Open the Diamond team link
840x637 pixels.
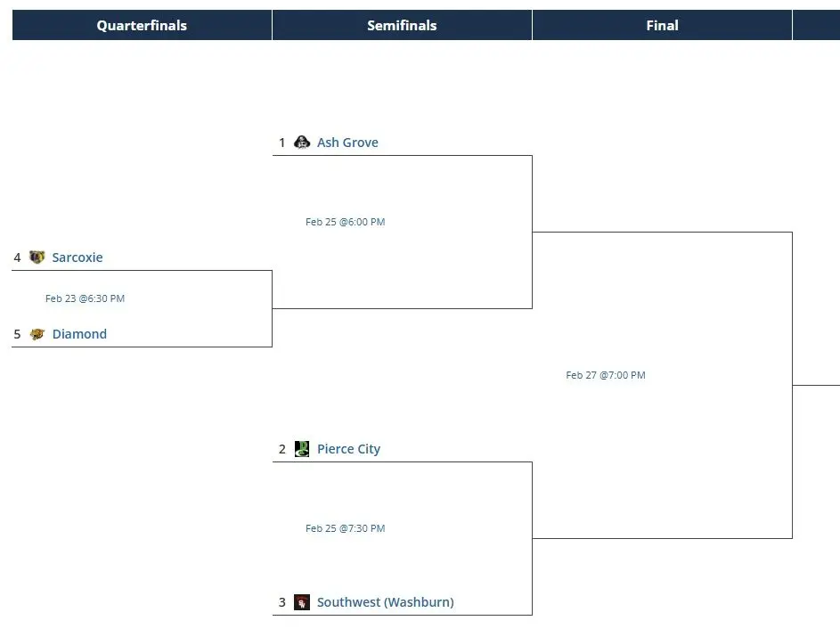point(79,333)
